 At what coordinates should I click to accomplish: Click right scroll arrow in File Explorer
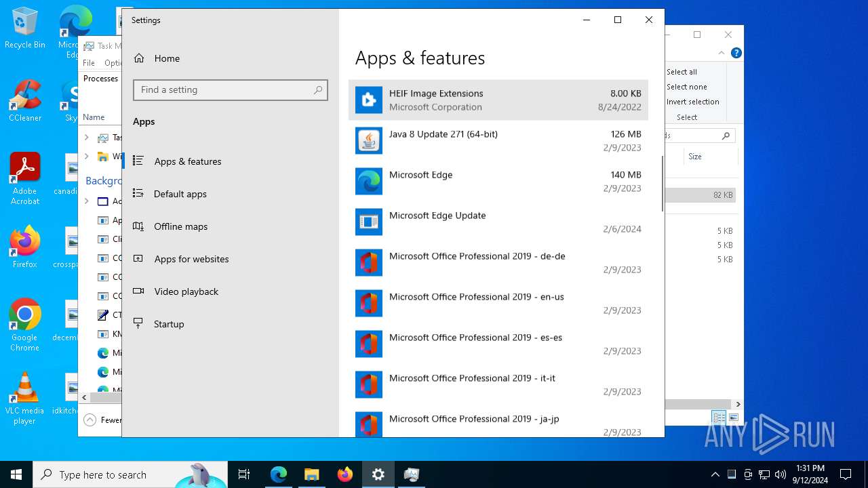click(x=738, y=404)
